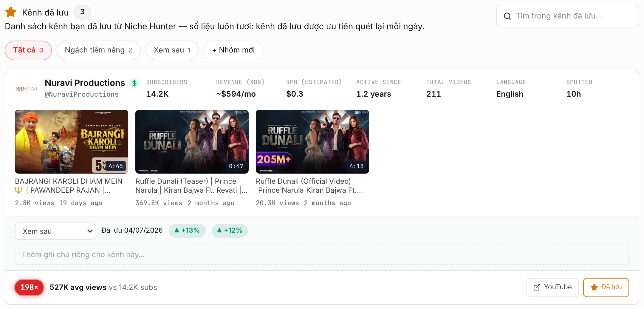The height and width of the screenshot is (309, 644).
Task: Toggle the Đã lưu saved button
Action: 606,287
